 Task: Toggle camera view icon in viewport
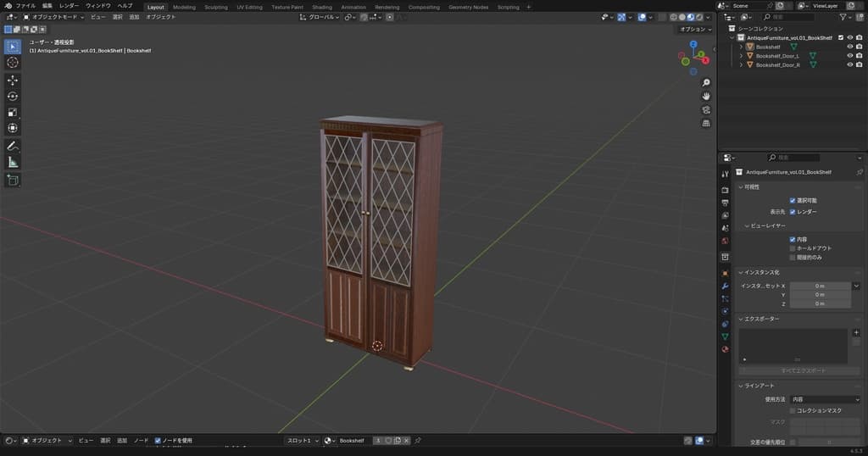(706, 109)
